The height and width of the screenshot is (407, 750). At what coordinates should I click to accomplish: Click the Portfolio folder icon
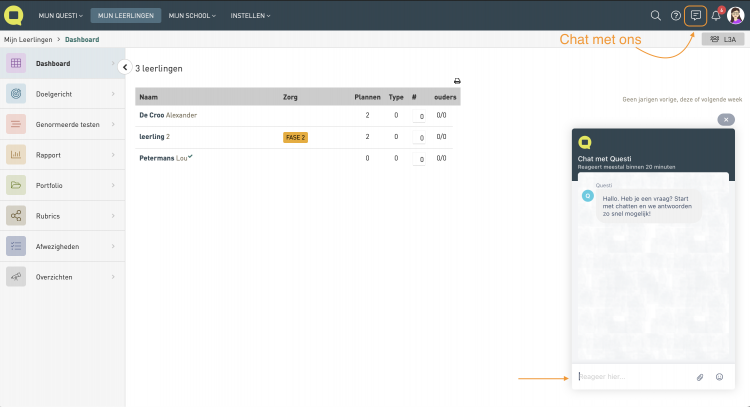pyautogui.click(x=16, y=185)
